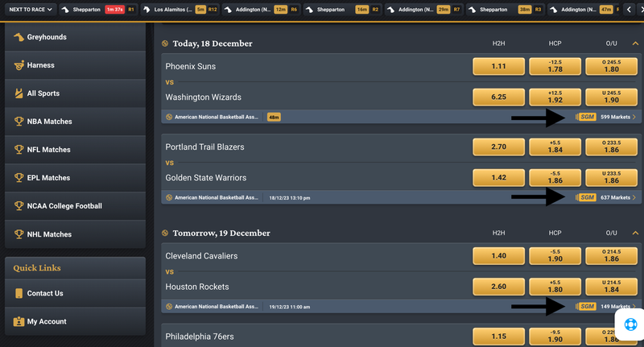This screenshot has height=347, width=644.
Task: Open the Greyhounds racing section
Action: pos(75,37)
